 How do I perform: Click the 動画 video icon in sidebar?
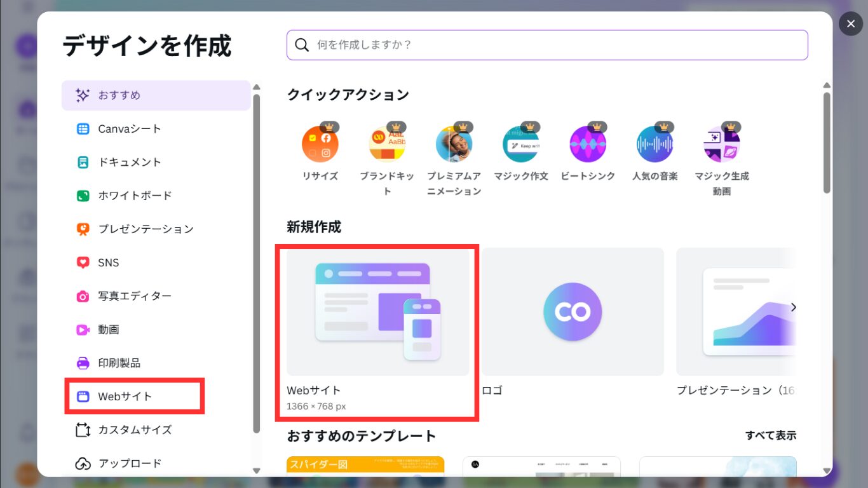83,330
